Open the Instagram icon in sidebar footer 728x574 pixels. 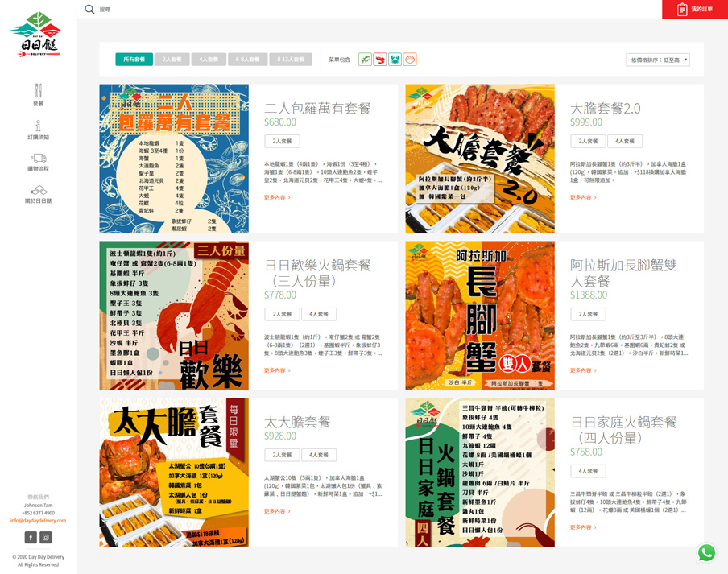click(x=46, y=537)
